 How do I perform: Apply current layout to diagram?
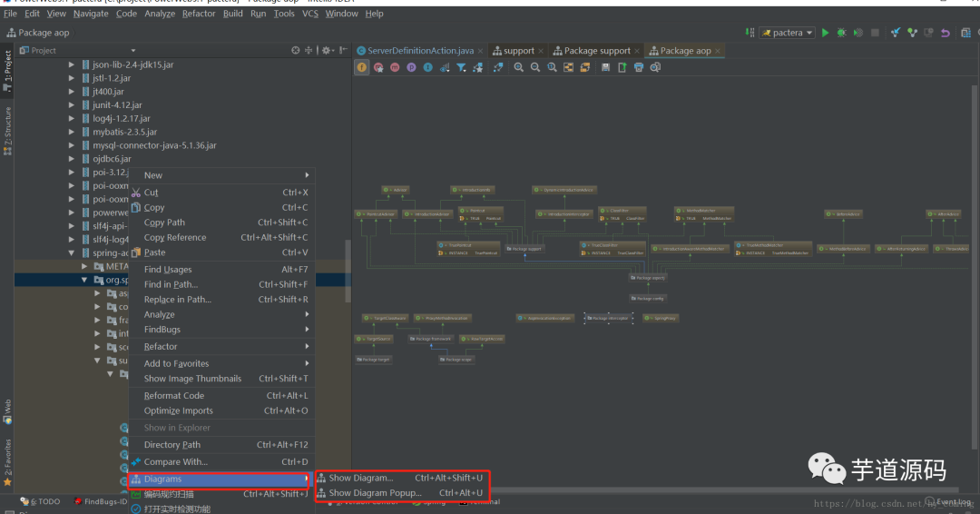coord(585,67)
